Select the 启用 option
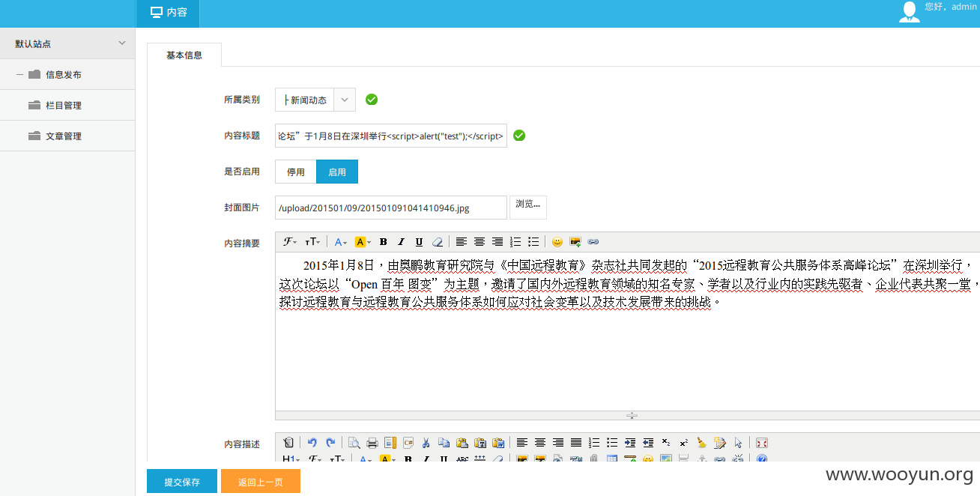Screen dimensions: 980x496 pyautogui.click(x=337, y=172)
